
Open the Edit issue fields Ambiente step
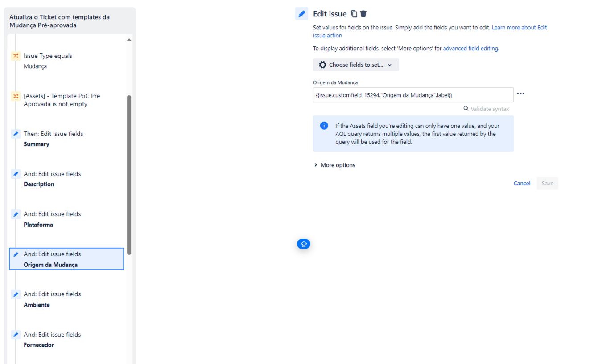click(66, 299)
